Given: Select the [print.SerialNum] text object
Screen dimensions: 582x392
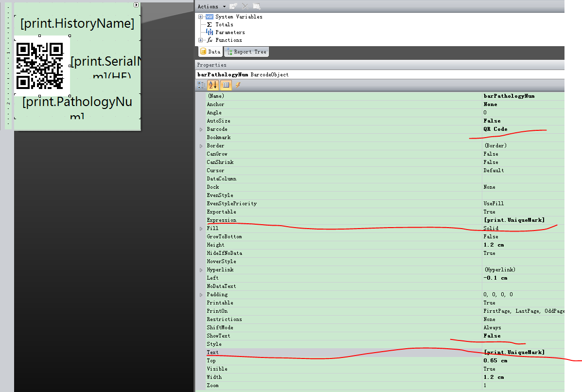Looking at the screenshot, I should pyautogui.click(x=106, y=66).
